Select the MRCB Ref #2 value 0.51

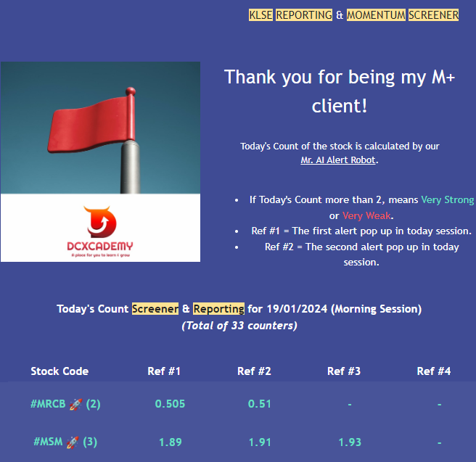point(259,404)
